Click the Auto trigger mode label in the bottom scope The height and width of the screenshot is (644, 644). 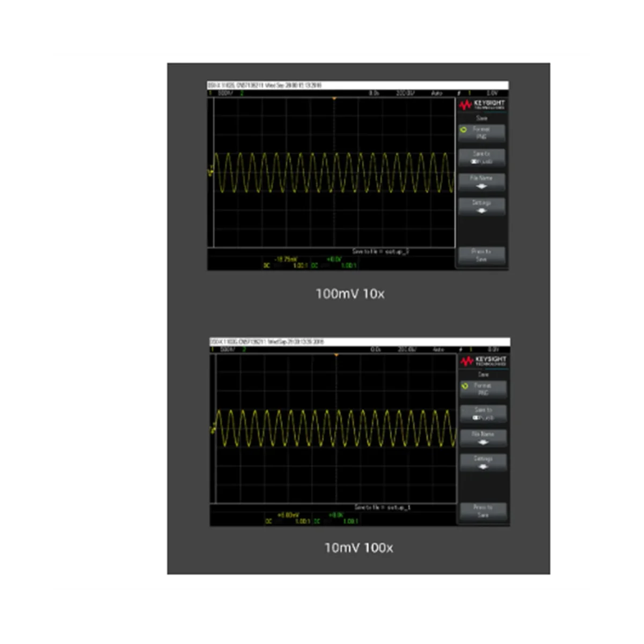click(x=439, y=349)
